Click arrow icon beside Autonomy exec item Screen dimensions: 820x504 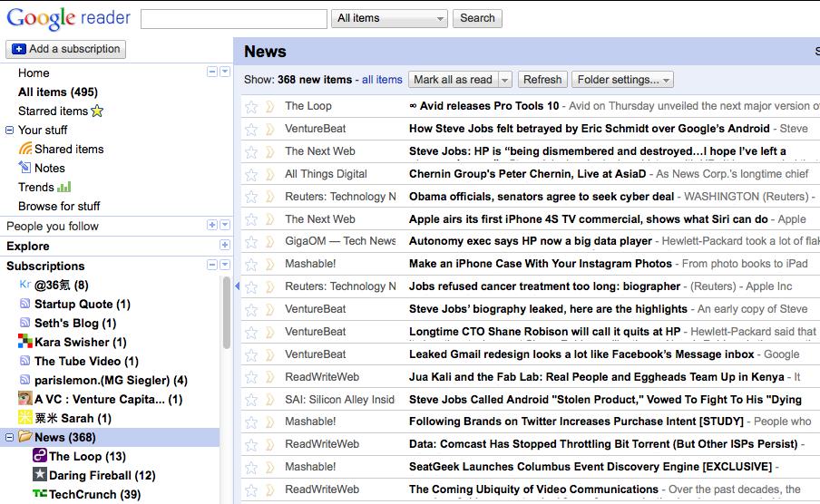coord(269,242)
